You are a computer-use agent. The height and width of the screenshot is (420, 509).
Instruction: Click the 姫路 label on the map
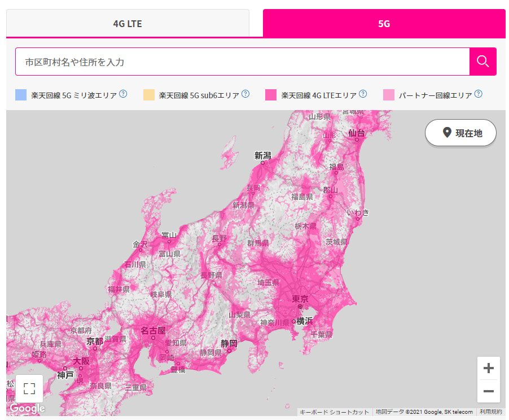[x=39, y=354]
